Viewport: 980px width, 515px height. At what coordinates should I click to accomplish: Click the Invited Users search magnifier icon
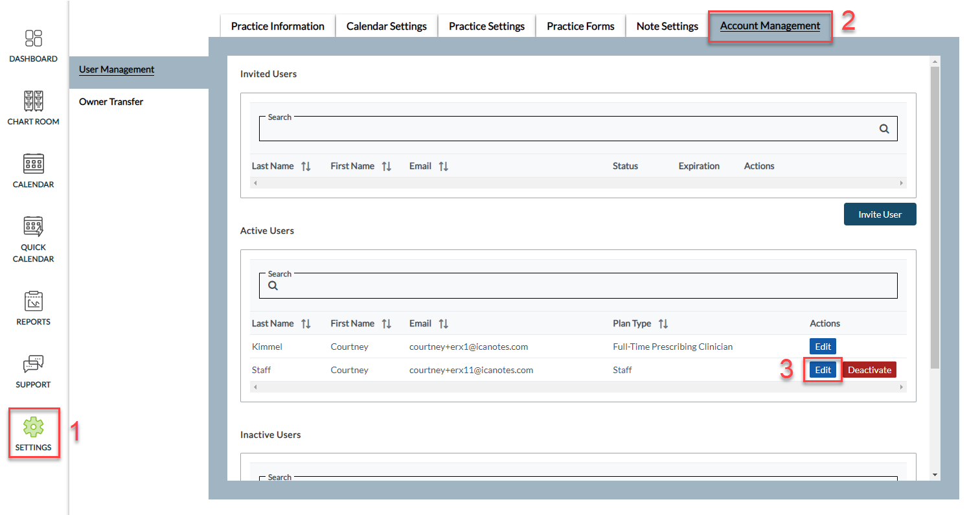(884, 129)
